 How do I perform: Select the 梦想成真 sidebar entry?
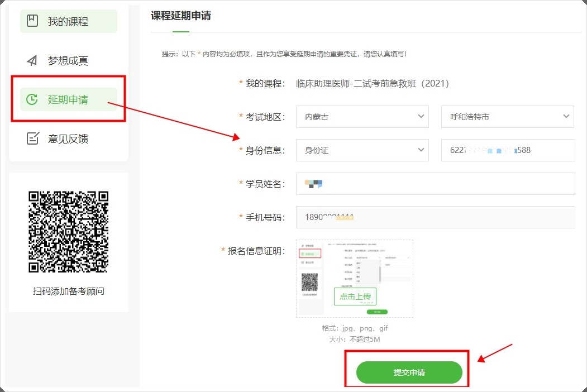click(x=68, y=61)
